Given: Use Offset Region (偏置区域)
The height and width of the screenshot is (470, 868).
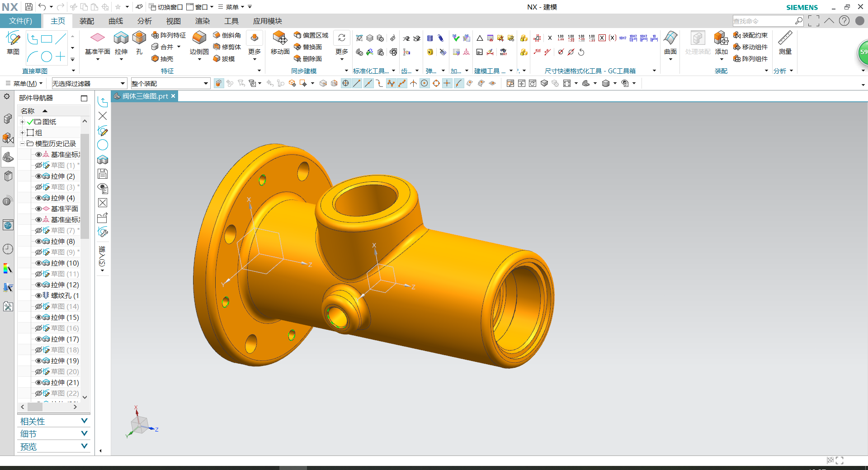Looking at the screenshot, I should pos(311,35).
